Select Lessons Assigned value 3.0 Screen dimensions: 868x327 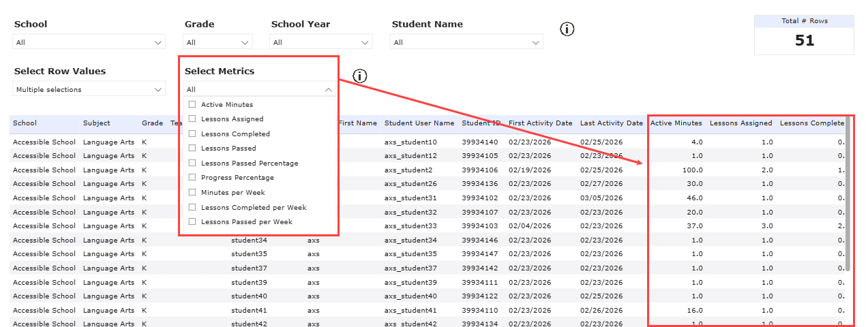(767, 226)
